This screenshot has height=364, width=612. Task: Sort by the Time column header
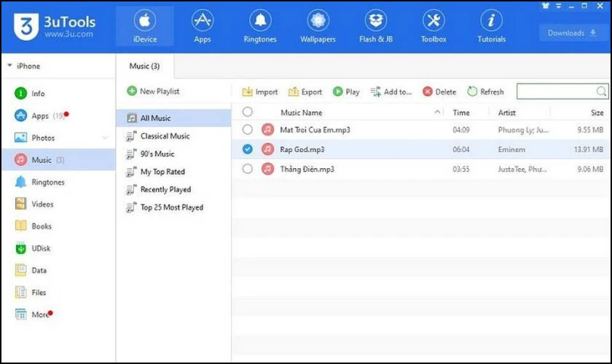(461, 112)
